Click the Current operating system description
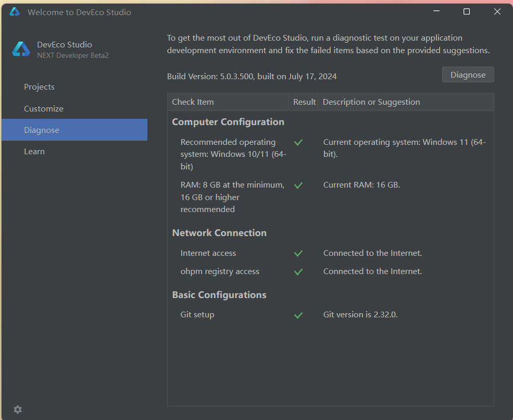The width and height of the screenshot is (513, 420). tap(404, 148)
